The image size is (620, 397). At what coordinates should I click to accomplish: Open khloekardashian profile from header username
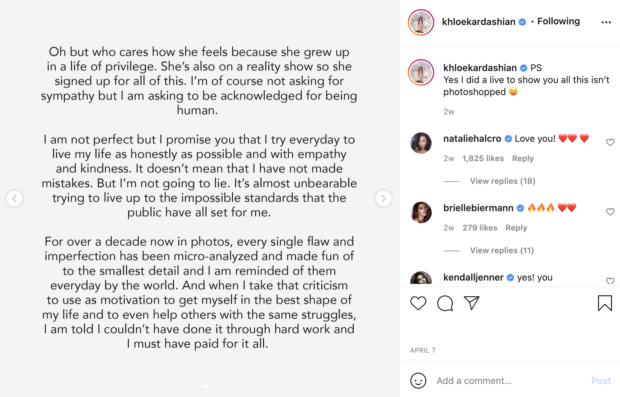(478, 22)
